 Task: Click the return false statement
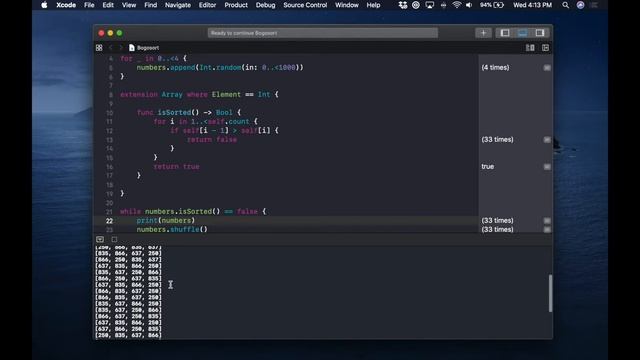[212, 140]
